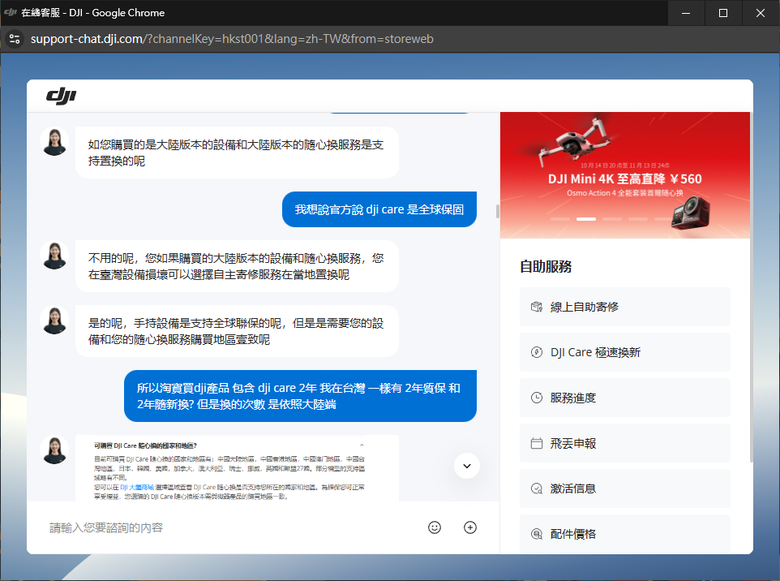The image size is (780, 581).
Task: Click the scroll-to-bottom chevron button
Action: click(x=467, y=466)
